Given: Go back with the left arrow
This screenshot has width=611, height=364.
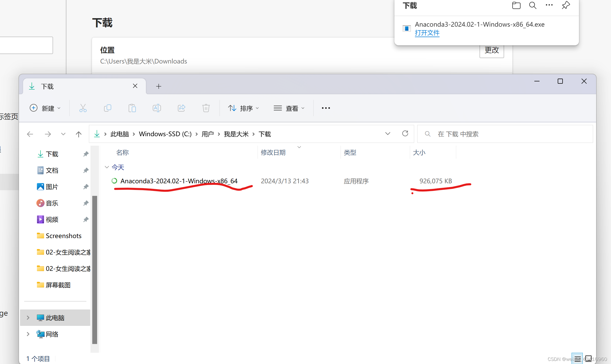Looking at the screenshot, I should 30,134.
